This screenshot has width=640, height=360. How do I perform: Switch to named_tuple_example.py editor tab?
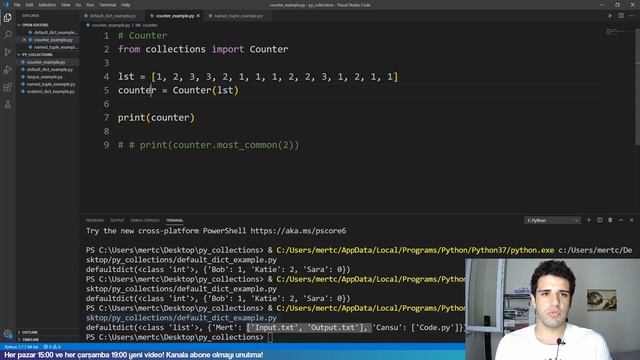[238, 16]
